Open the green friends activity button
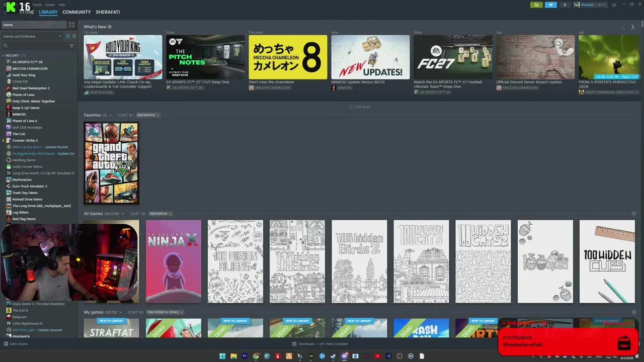The height and width of the screenshot is (362, 644). click(536, 5)
